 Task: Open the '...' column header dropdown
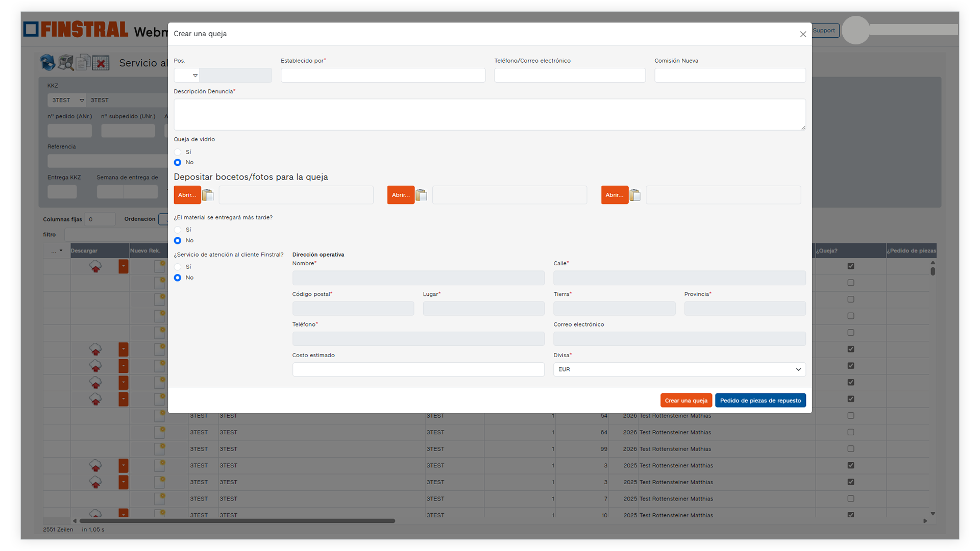57,251
